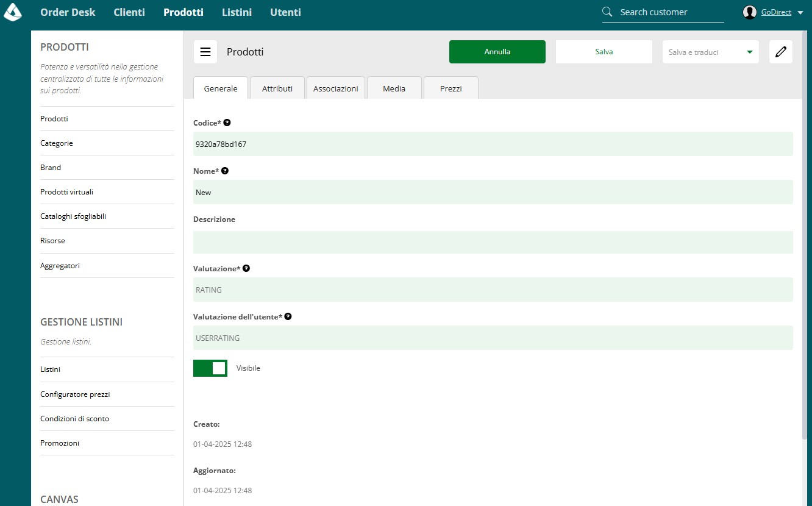812x506 pixels.
Task: Click help icon beside Valutazione dell'utente
Action: click(288, 316)
